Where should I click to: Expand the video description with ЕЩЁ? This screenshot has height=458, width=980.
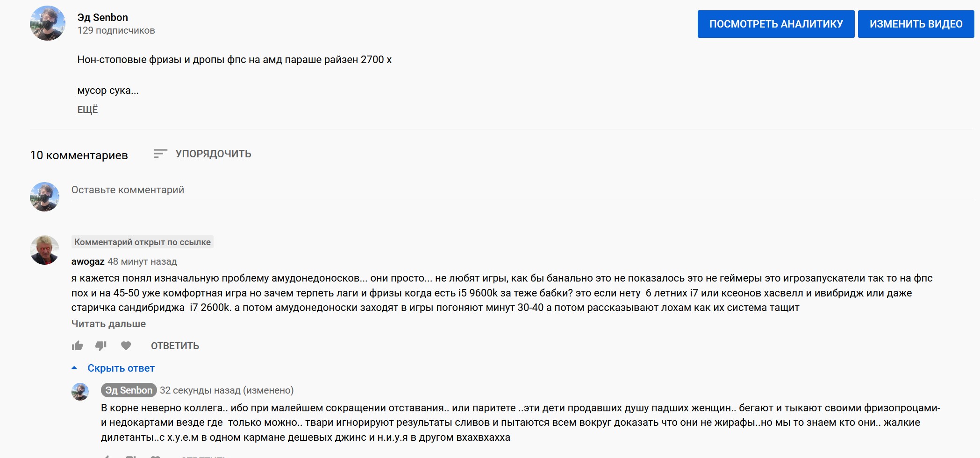coord(87,110)
